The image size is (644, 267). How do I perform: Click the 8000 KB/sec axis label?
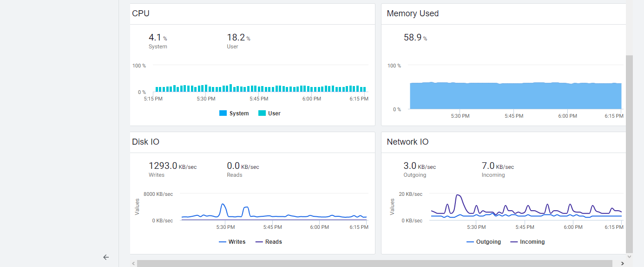158,194
